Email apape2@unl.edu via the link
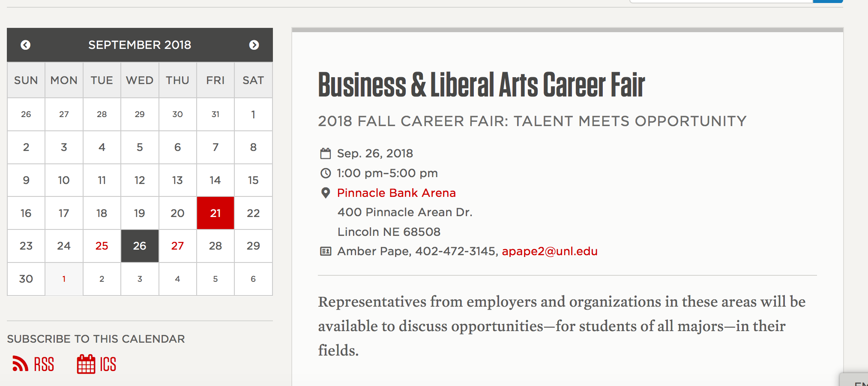Image resolution: width=868 pixels, height=386 pixels. pyautogui.click(x=549, y=251)
